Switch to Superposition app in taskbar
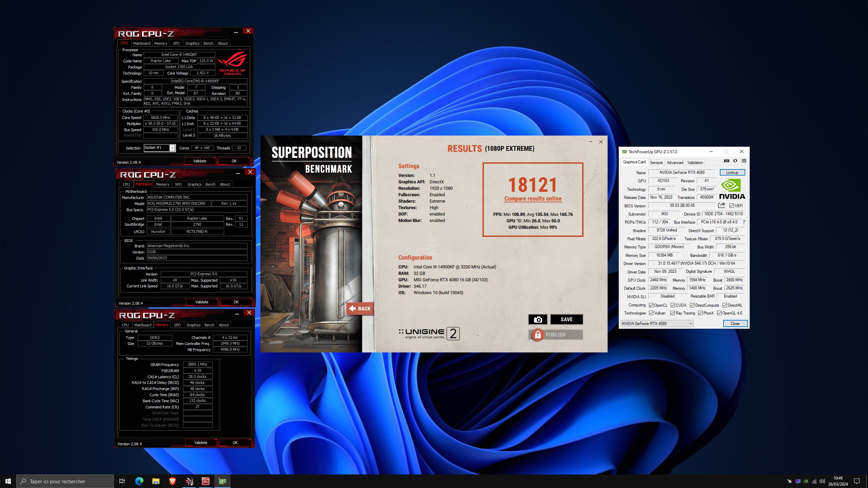This screenshot has height=488, width=868. (189, 481)
